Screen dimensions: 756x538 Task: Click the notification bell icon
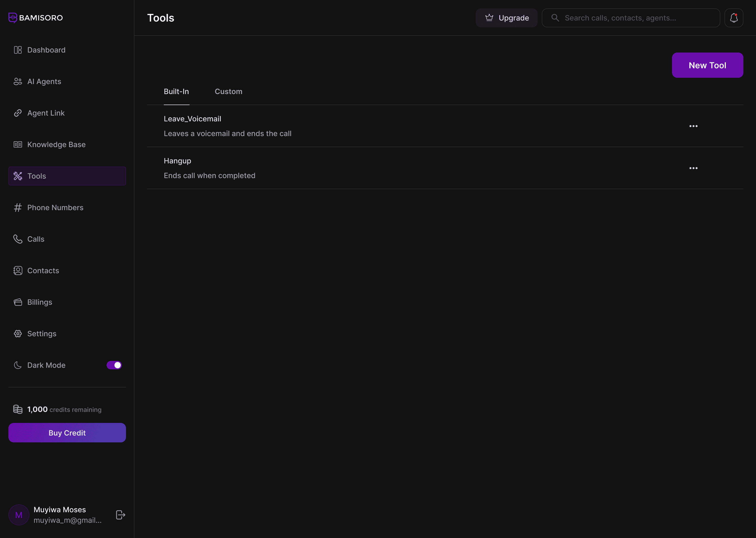(733, 18)
